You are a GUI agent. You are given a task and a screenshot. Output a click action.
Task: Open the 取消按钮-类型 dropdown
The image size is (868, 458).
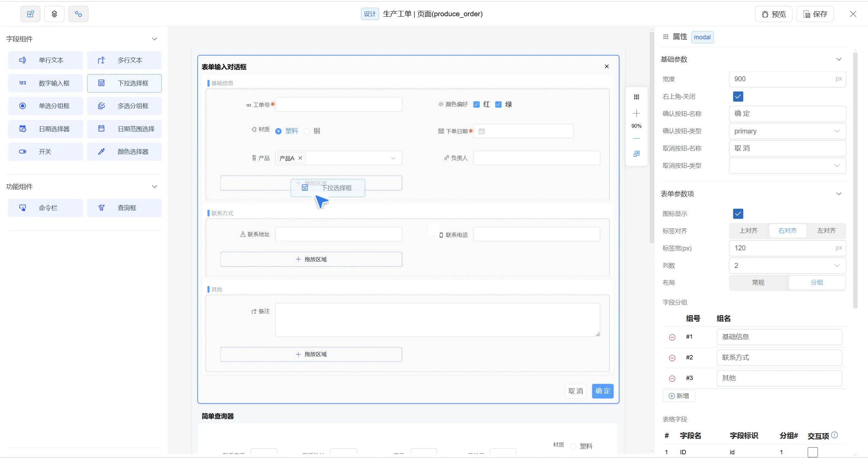[787, 166]
